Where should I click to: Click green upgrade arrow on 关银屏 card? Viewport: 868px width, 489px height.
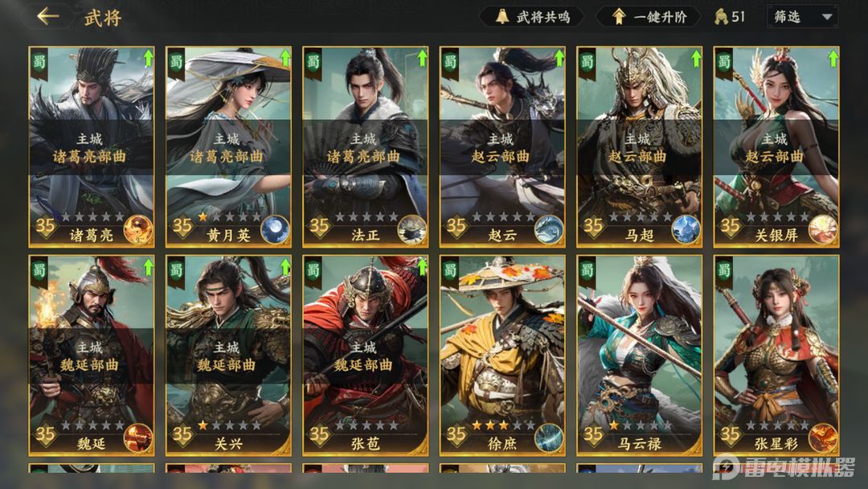coord(833,58)
